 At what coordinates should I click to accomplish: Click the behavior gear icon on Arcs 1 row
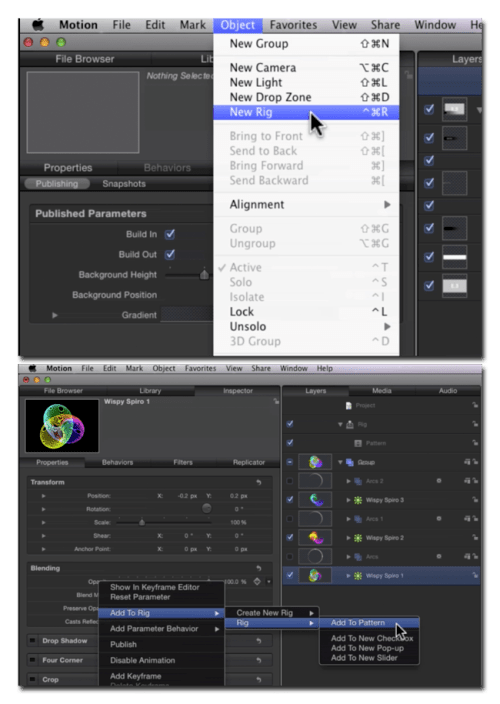pyautogui.click(x=439, y=519)
